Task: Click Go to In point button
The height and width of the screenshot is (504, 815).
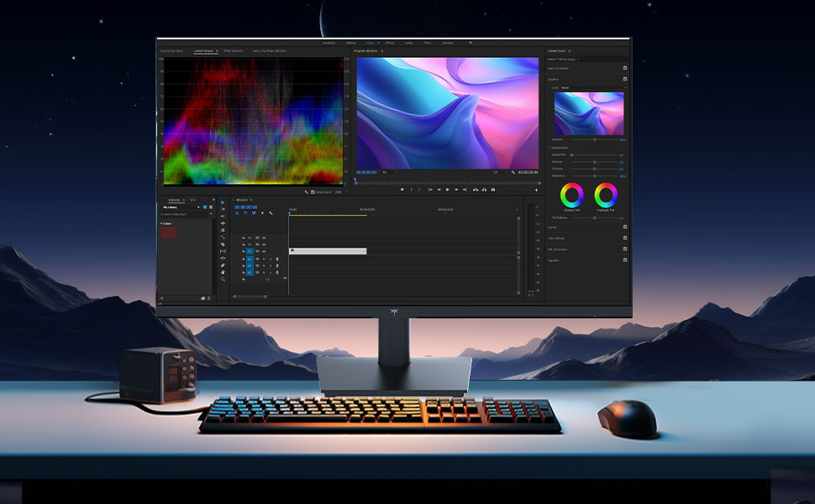Action: click(430, 190)
